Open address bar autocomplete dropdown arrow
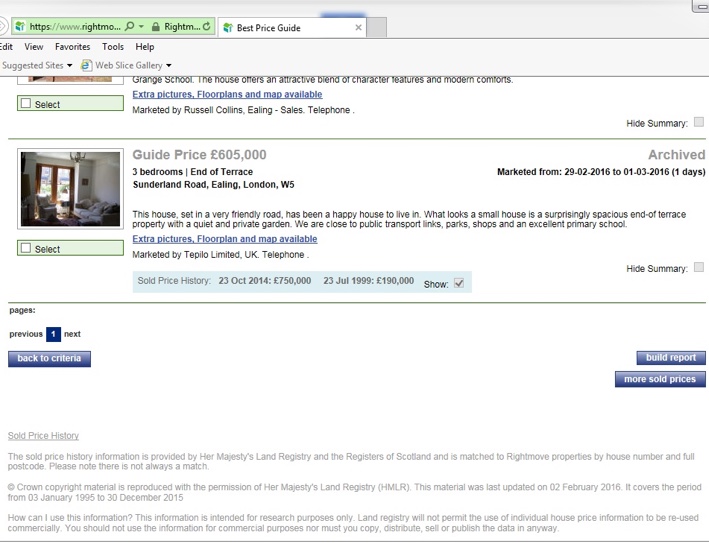 (141, 27)
